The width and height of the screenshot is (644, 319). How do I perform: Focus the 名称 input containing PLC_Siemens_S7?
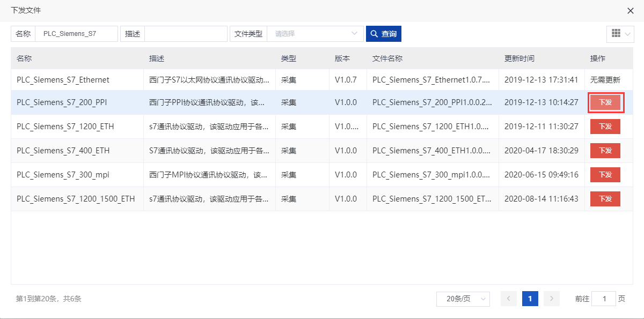77,34
